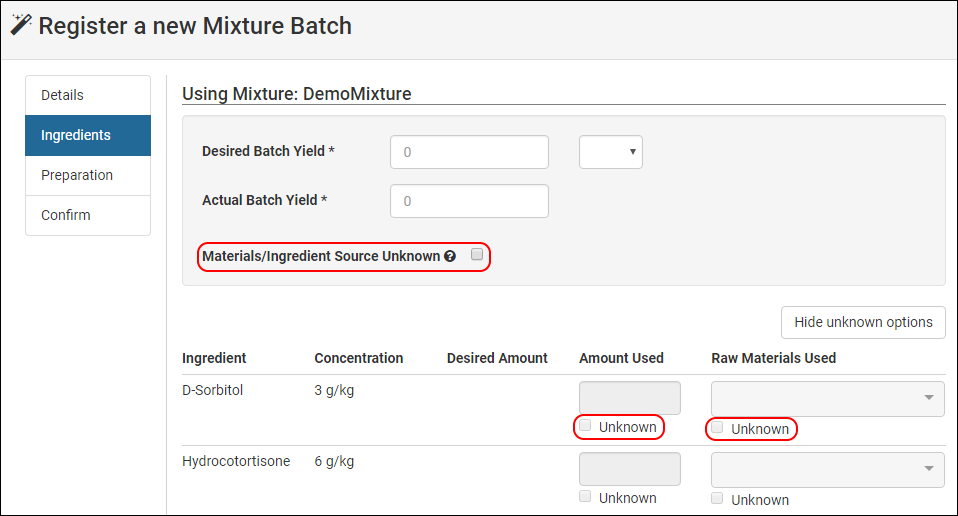Check Unknown under Hydrocotortisone Raw Materials Used
The height and width of the screenshot is (516, 958).
tap(717, 498)
